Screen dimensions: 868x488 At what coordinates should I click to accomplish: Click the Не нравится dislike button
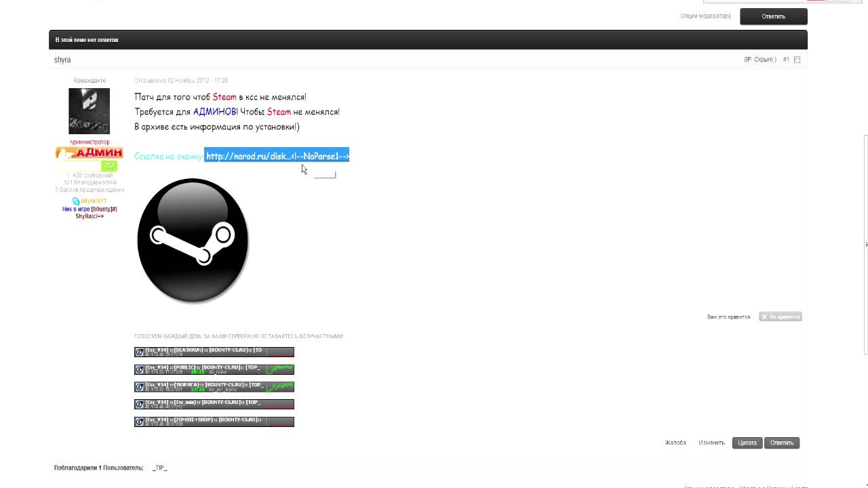pyautogui.click(x=781, y=317)
